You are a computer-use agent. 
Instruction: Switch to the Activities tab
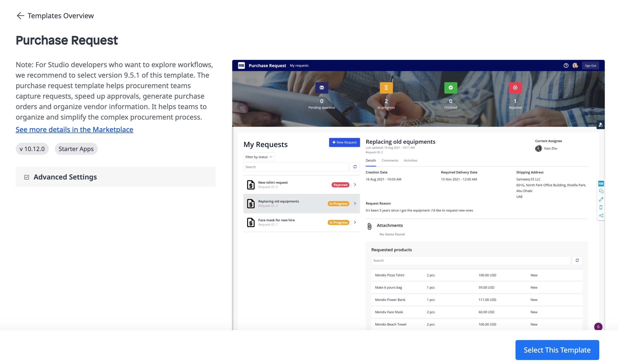point(410,161)
